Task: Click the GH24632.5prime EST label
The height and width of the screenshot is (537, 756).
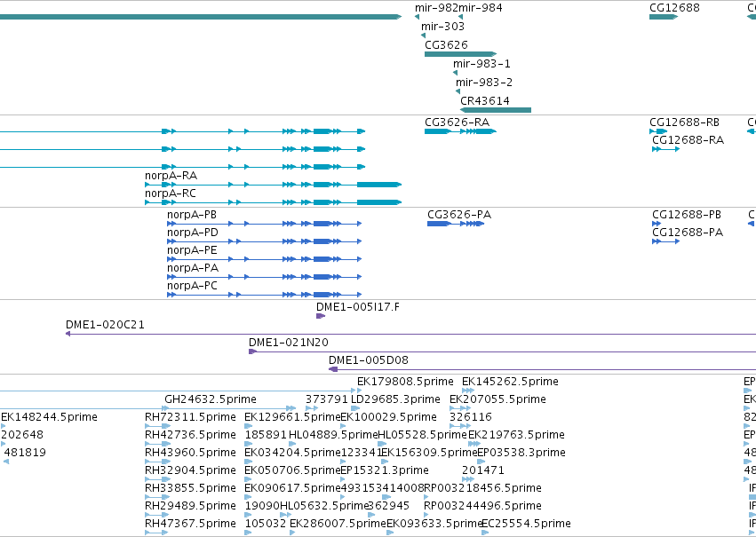Action: point(211,399)
